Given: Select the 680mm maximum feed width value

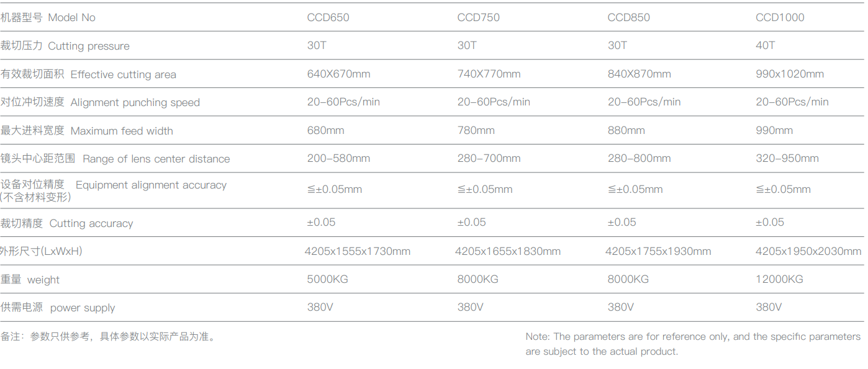Looking at the screenshot, I should 325,130.
